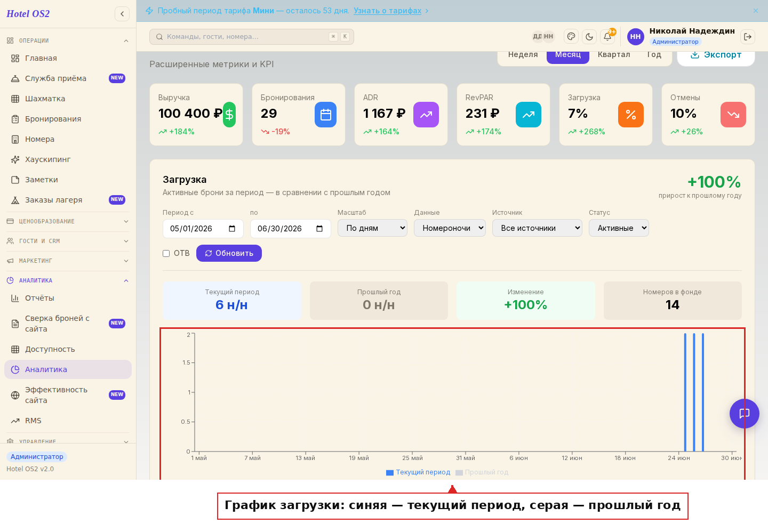Toggle dark mode moon icon
768x532 pixels.
click(x=589, y=36)
